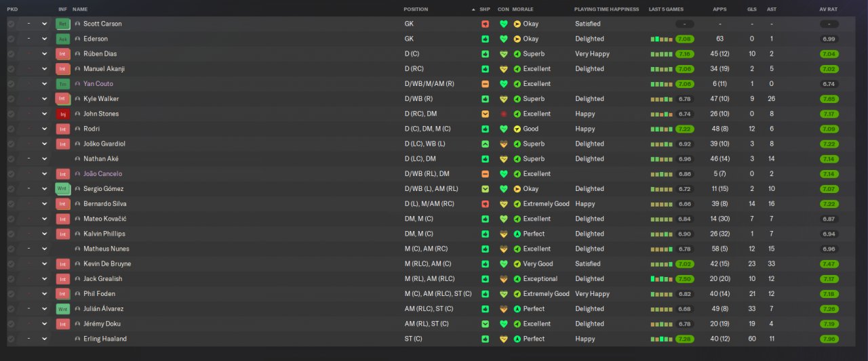Click the person icon beside Erling Haaland

pos(77,339)
